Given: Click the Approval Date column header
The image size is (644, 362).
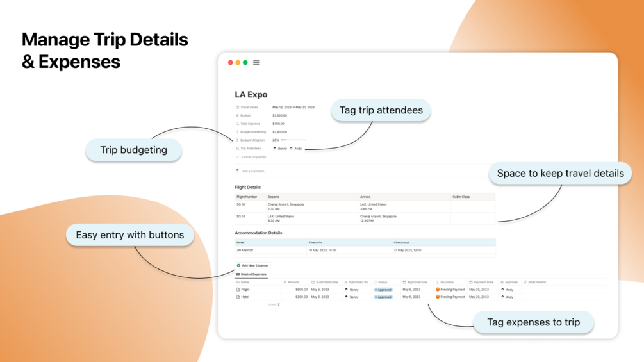Looking at the screenshot, I should click(415, 282).
